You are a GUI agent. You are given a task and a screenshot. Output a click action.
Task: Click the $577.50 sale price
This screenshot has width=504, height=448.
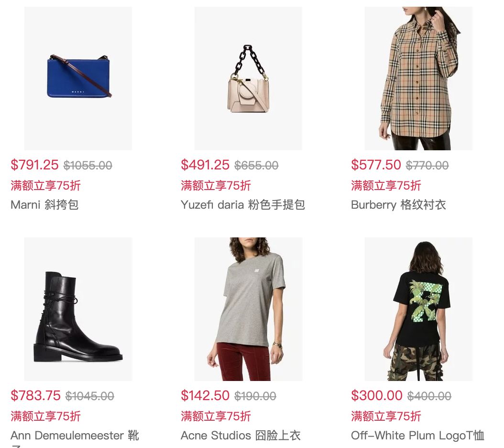(x=376, y=165)
